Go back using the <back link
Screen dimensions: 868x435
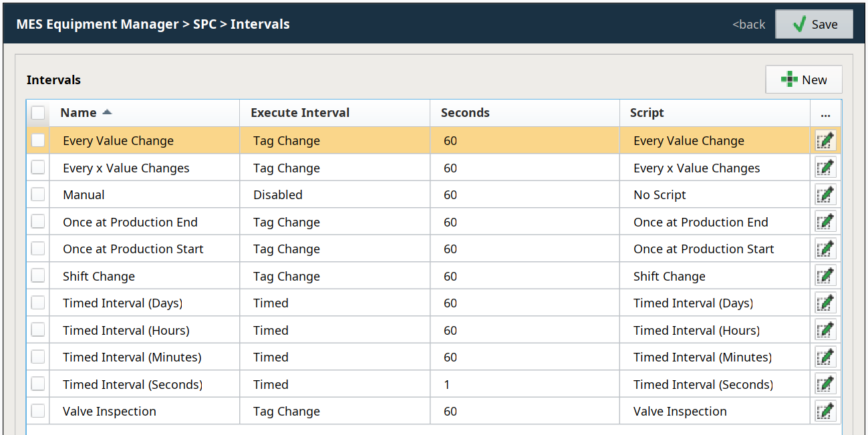coord(748,24)
